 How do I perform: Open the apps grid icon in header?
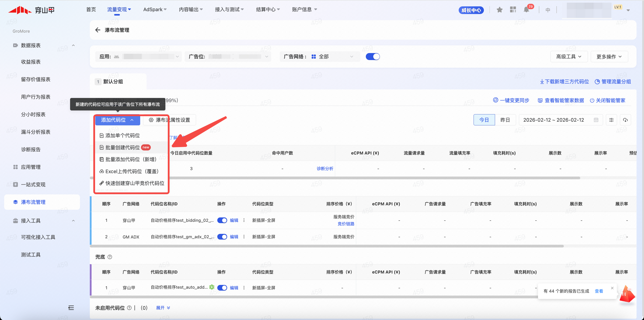point(513,10)
